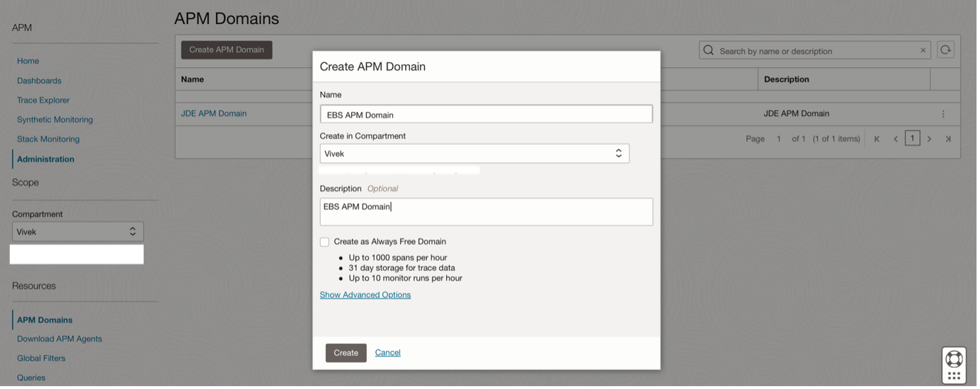
Task: Open Download APM Agents
Action: [60, 339]
